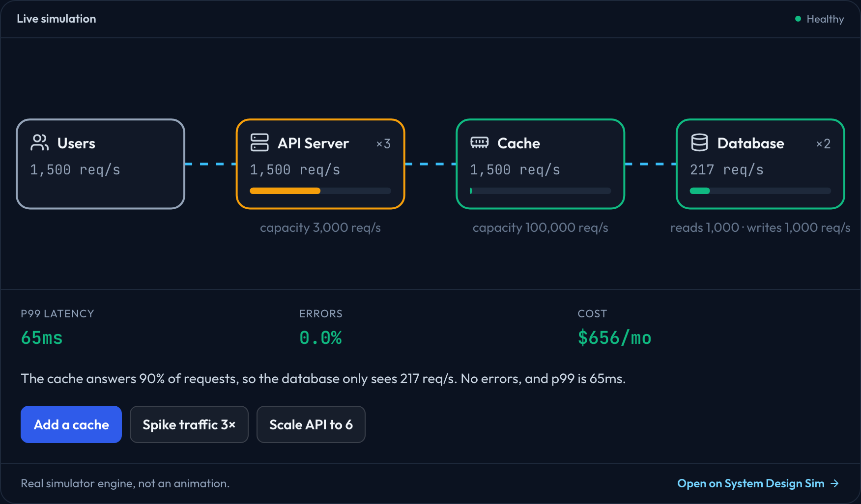Click the Users people icon
The image size is (861, 504).
[40, 143]
